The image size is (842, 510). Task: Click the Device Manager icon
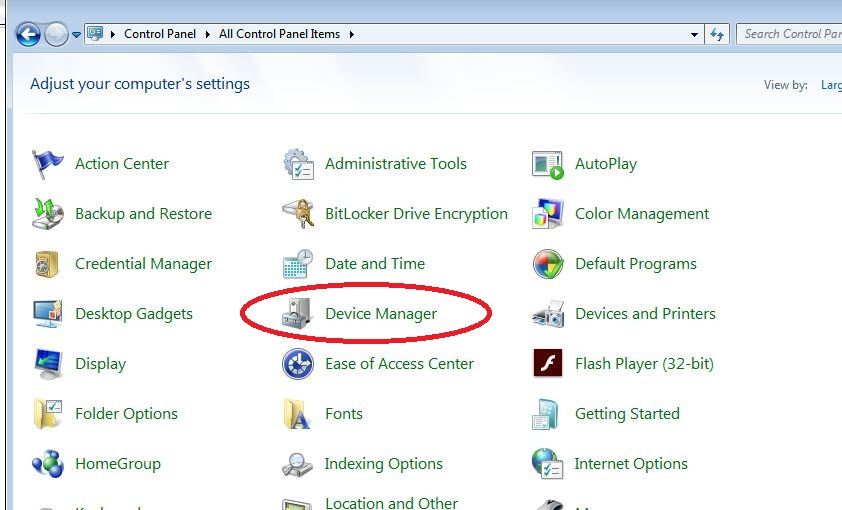point(298,314)
